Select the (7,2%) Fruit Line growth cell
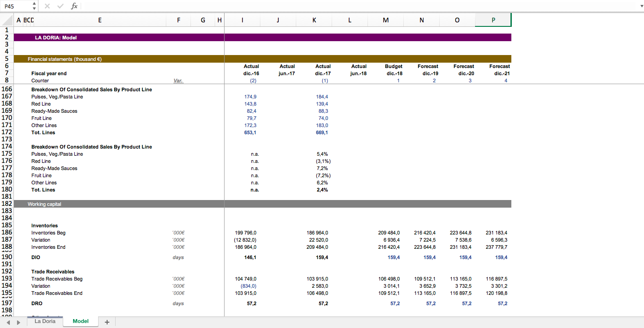644x328 pixels. tap(323, 175)
